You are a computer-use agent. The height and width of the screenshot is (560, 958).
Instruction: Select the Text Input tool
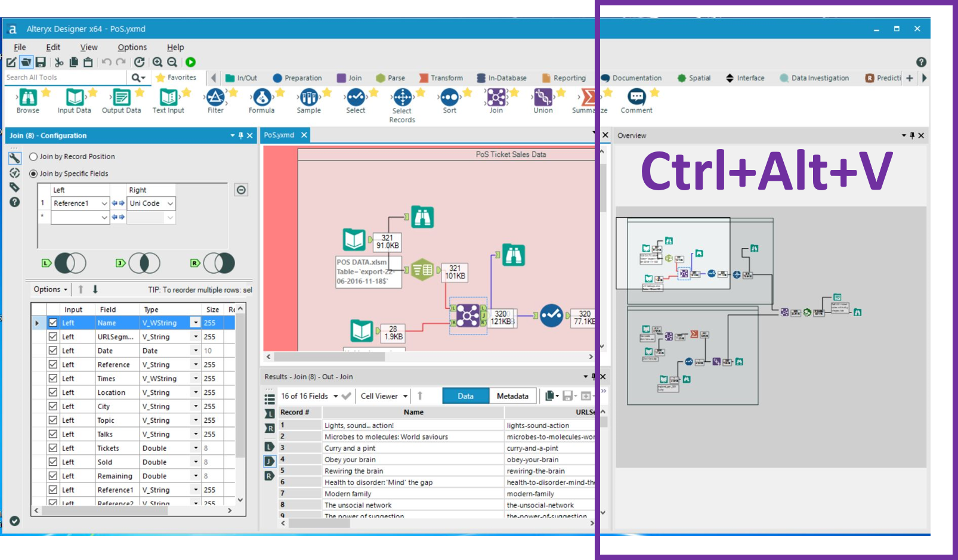[x=168, y=97]
